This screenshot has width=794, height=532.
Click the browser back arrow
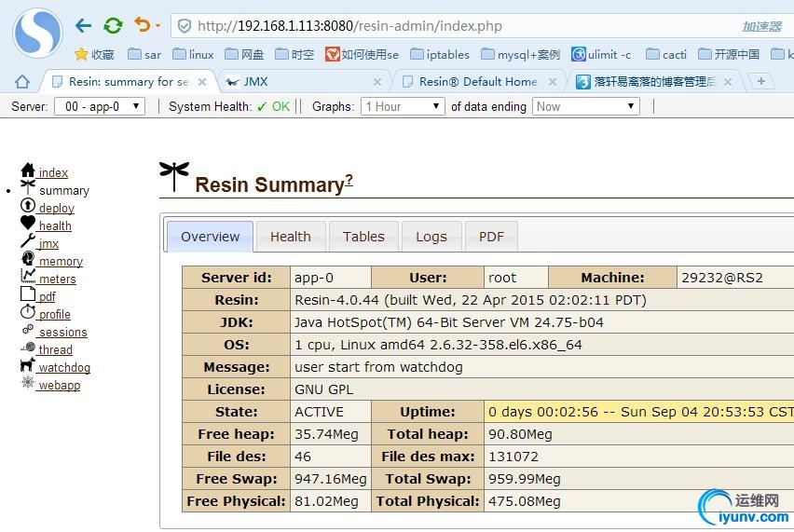click(x=83, y=25)
